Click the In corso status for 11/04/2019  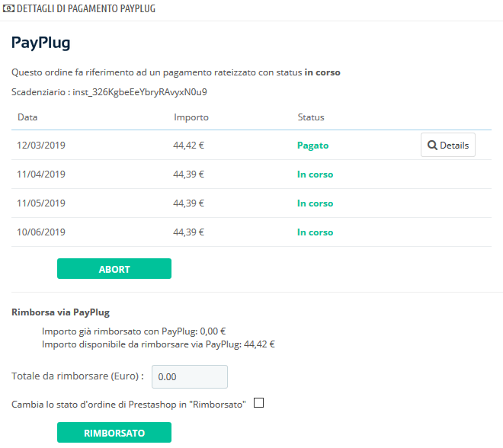tap(315, 174)
